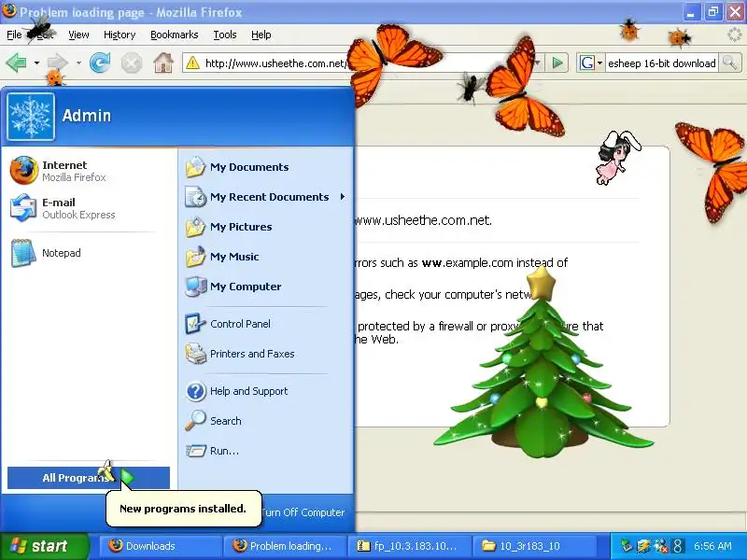The height and width of the screenshot is (560, 747).
Task: Open the File menu
Action: (14, 35)
